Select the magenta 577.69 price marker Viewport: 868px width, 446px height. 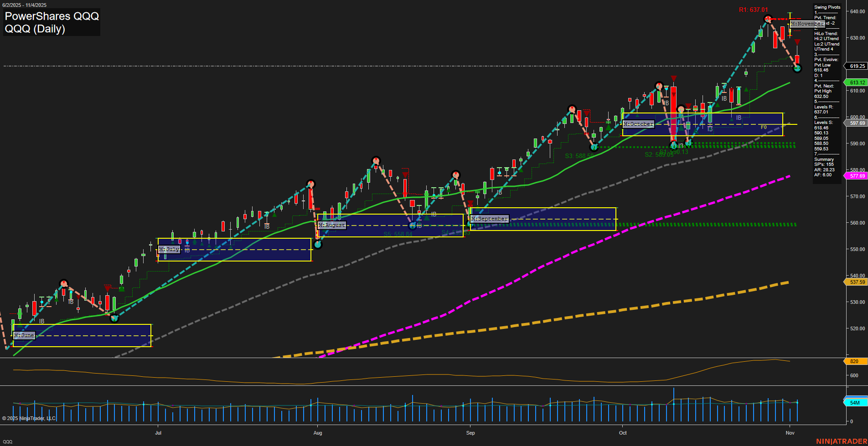[x=857, y=176]
